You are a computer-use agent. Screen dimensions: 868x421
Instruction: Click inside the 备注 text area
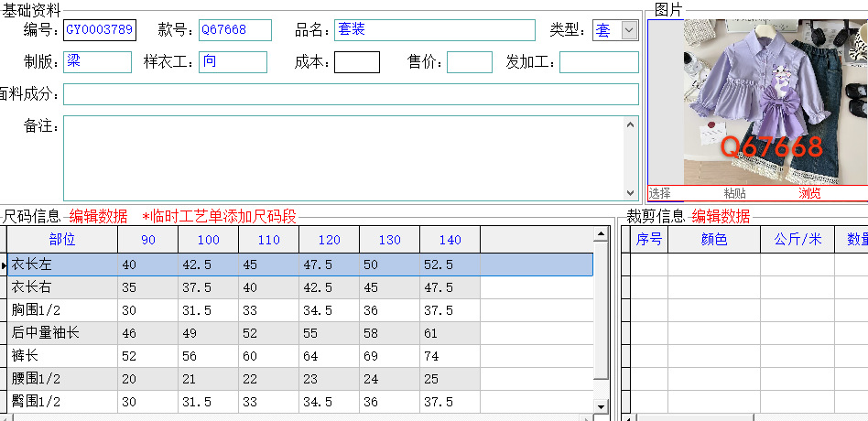[x=343, y=158]
